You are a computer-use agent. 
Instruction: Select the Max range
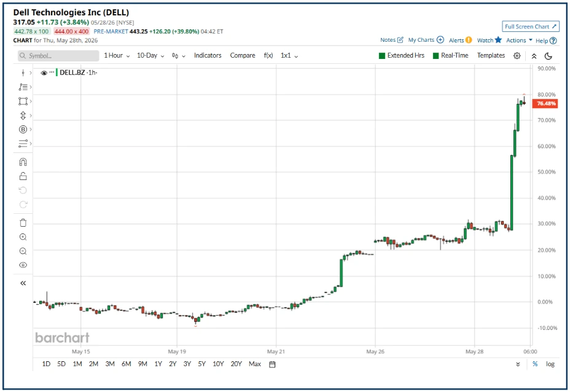point(255,364)
